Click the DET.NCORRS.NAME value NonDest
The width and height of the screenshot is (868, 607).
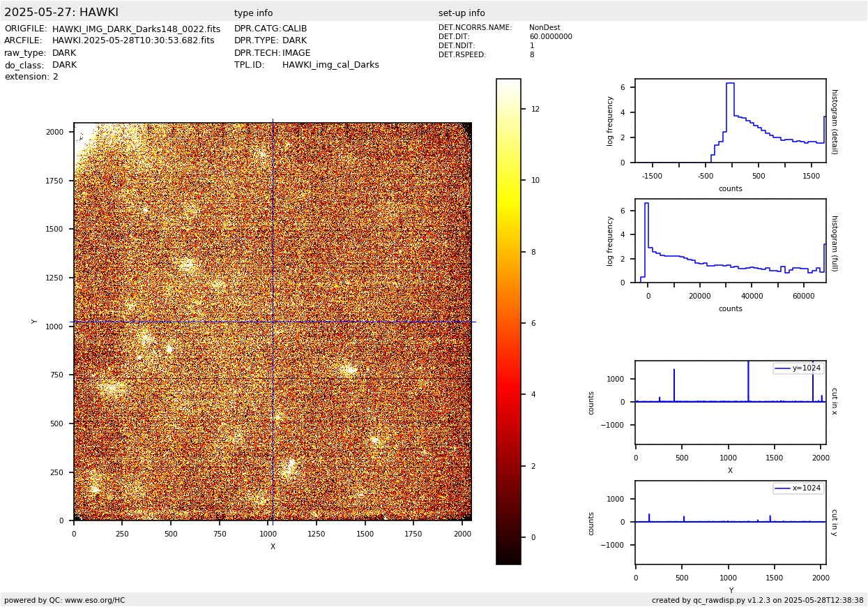[x=544, y=28]
